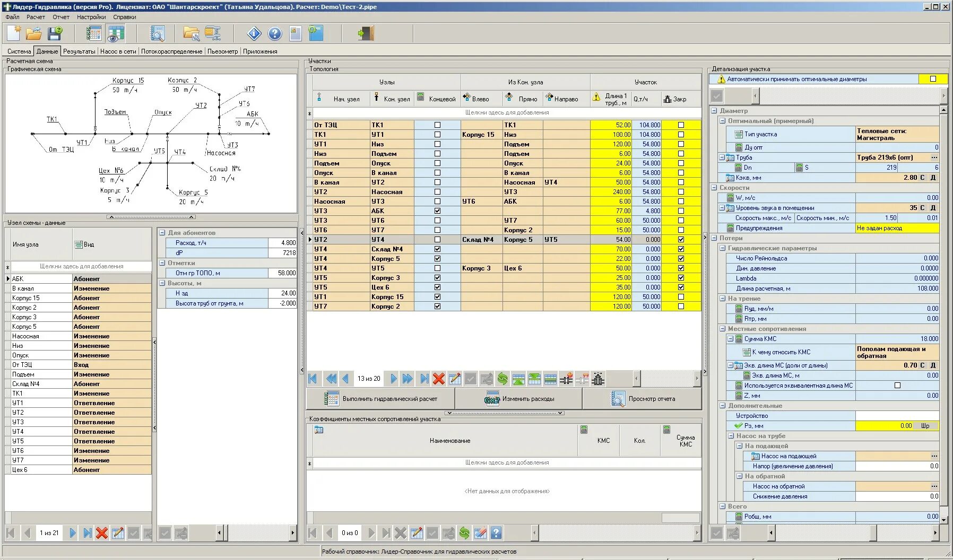953x560 pixels.
Task: Delete the selected node with red X
Action: coord(102,533)
